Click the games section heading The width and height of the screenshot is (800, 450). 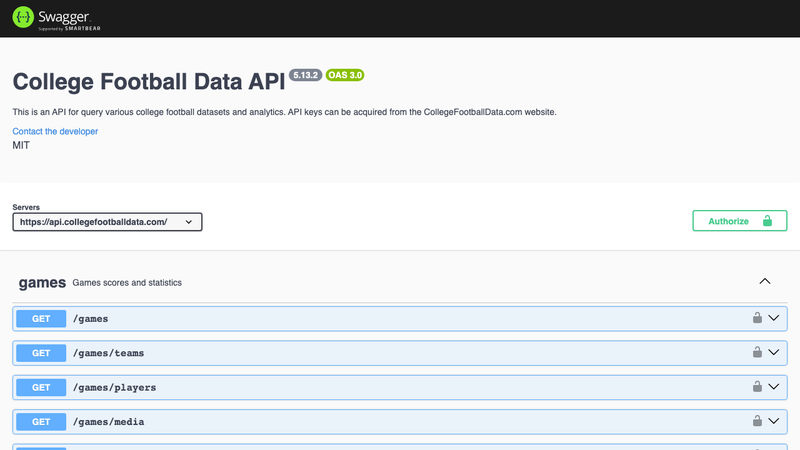coord(42,283)
